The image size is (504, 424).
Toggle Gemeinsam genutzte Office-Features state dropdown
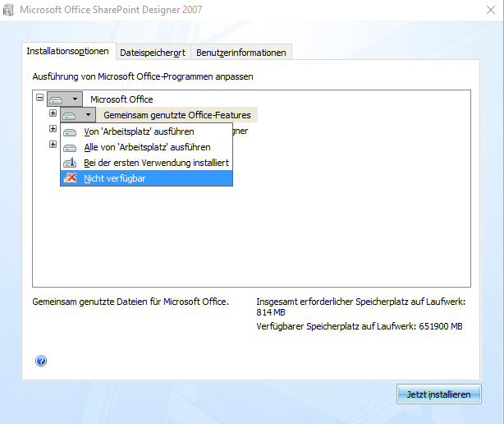tap(78, 115)
